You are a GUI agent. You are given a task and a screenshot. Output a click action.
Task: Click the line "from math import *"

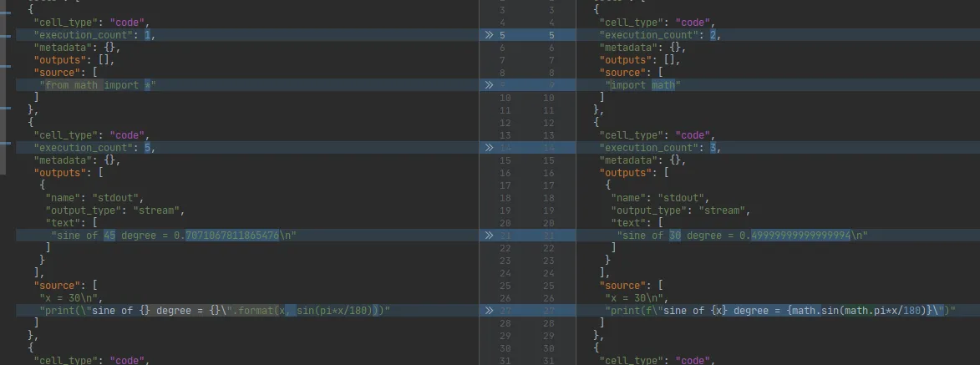98,85
